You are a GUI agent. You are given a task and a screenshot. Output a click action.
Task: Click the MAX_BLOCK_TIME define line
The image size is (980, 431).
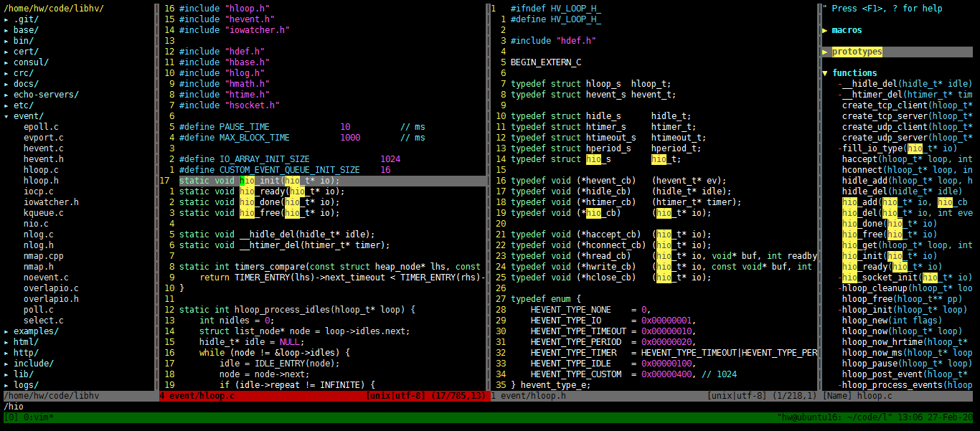click(x=302, y=138)
